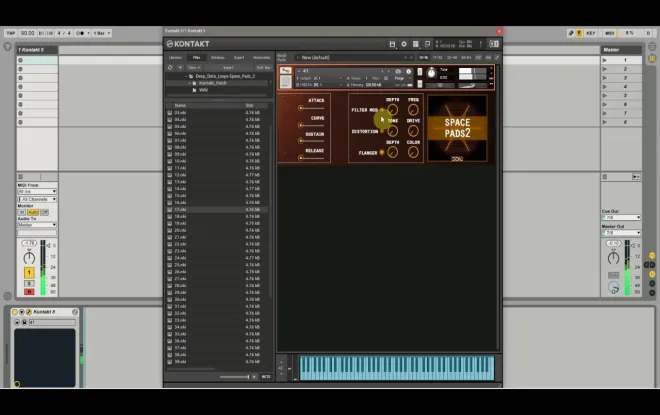Click the Kontakt exclamation panic icon

480,44
